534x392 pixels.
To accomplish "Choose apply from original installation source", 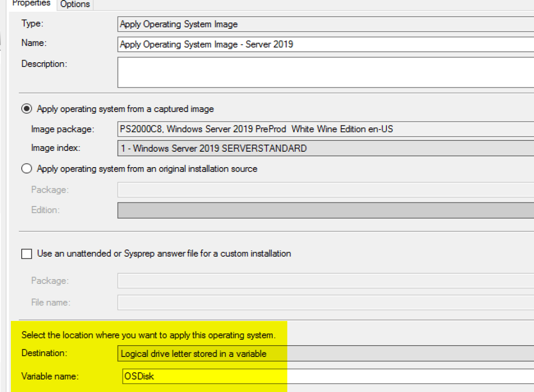I will click(x=27, y=169).
